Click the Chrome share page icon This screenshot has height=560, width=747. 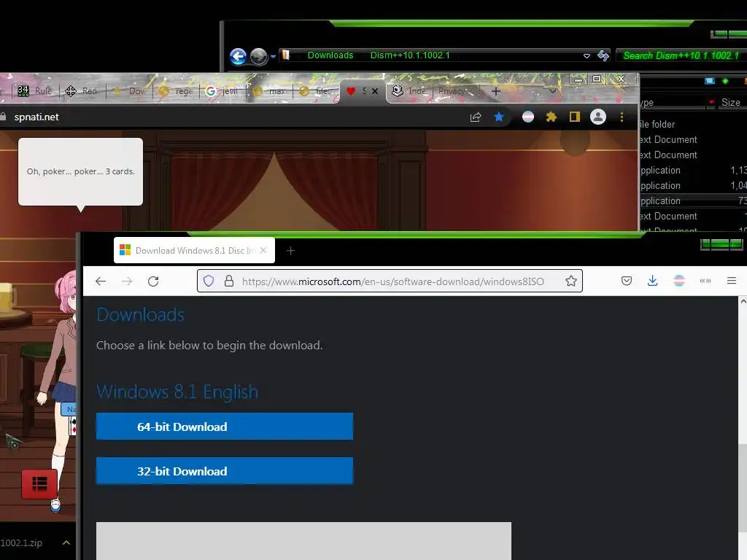point(476,117)
